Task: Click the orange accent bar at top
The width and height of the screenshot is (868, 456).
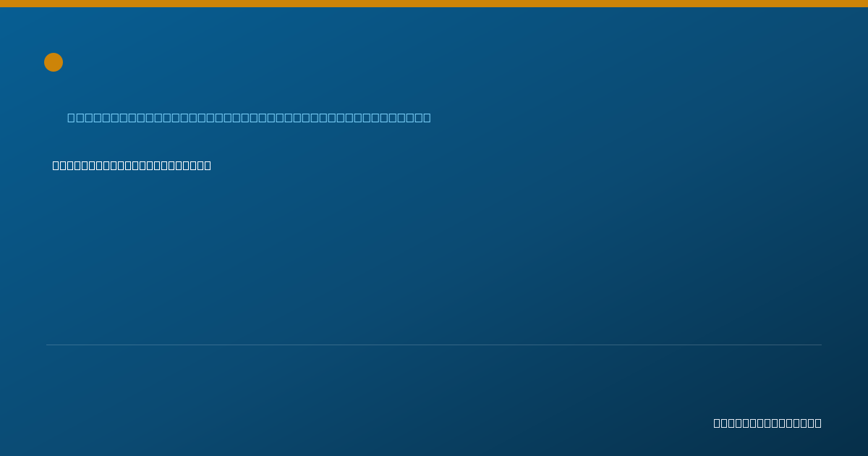Action: pos(434,4)
